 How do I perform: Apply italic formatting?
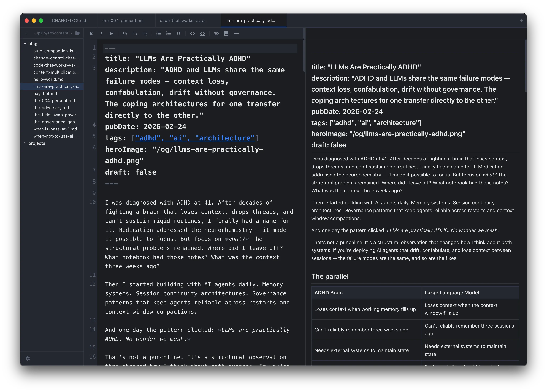point(101,34)
